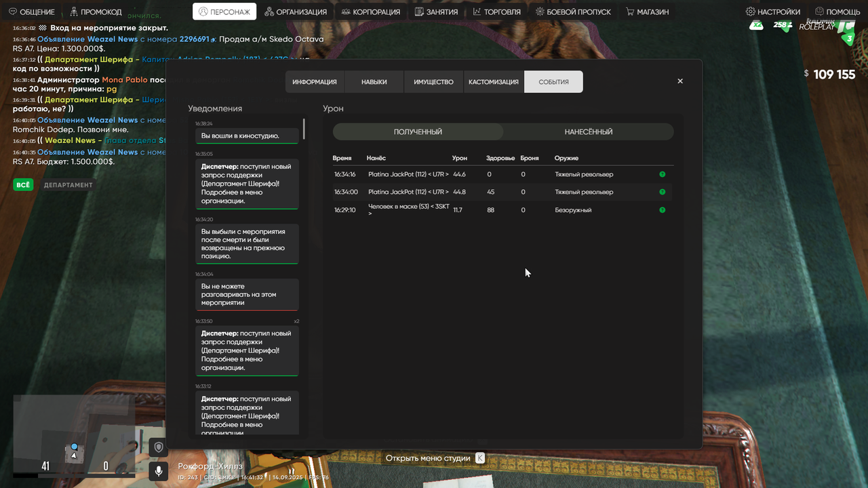868x488 pixels.
Task: Open the ПРОМОКОД menu item
Action: 96,12
